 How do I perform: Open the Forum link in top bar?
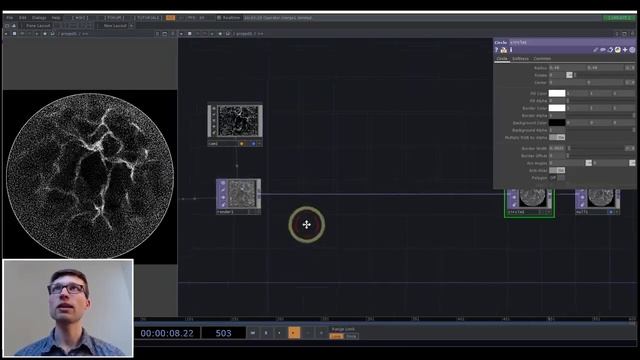click(115, 18)
